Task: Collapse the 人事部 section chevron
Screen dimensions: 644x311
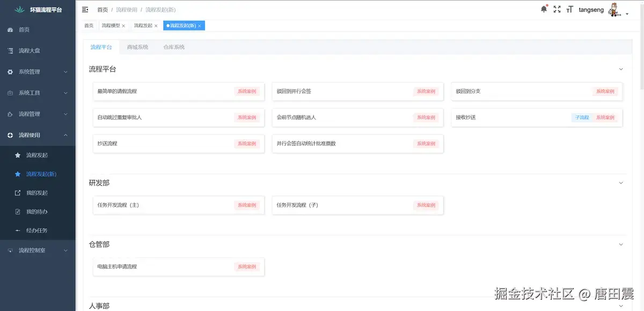Action: tap(621, 306)
